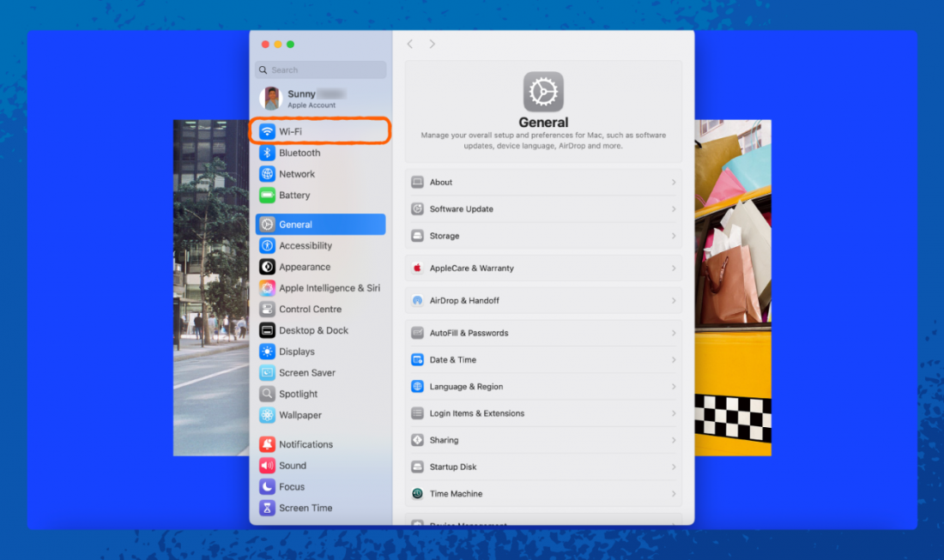Select the Screen Saver icon
944x560 pixels.
pyautogui.click(x=267, y=373)
